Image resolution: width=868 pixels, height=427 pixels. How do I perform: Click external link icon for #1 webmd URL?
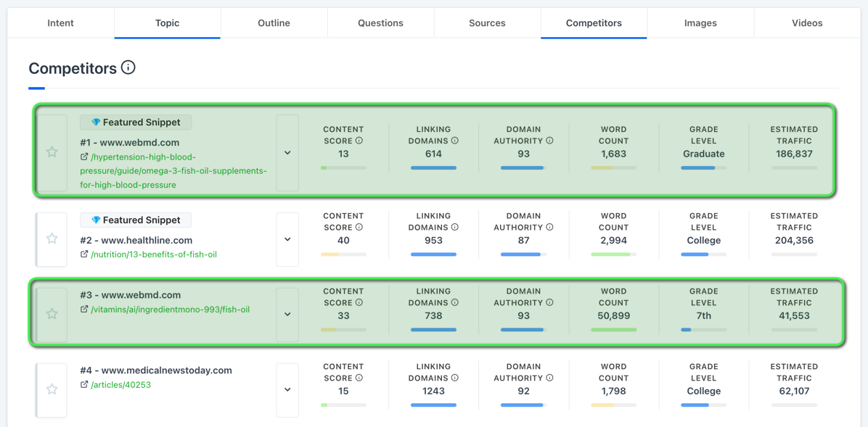tap(84, 157)
